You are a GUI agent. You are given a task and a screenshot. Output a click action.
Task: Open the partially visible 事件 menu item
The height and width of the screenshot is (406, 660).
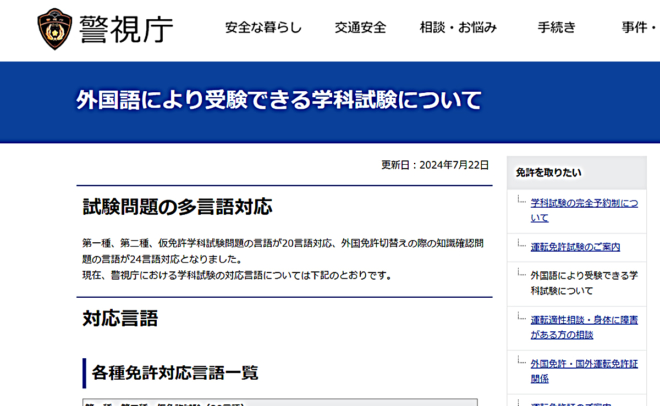click(x=639, y=28)
